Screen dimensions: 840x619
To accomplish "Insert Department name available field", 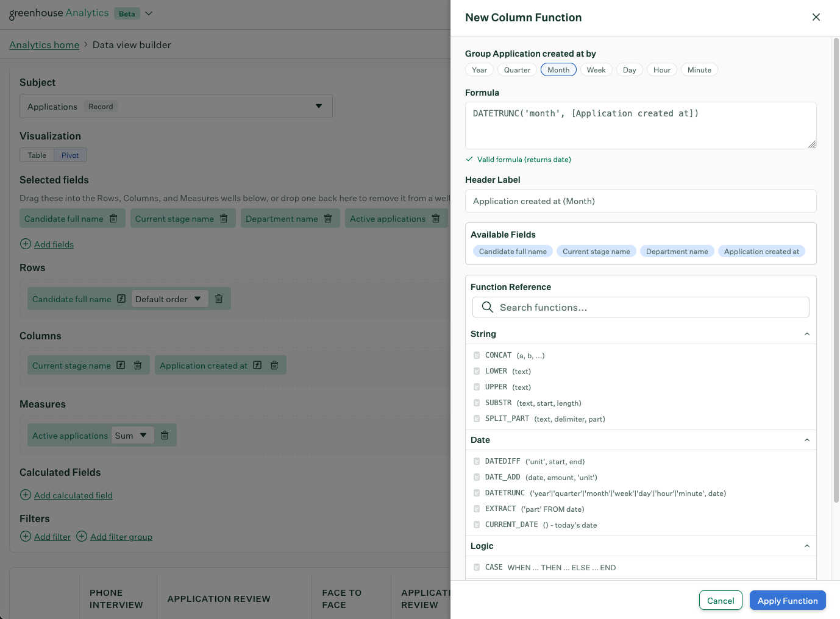I will coord(677,251).
